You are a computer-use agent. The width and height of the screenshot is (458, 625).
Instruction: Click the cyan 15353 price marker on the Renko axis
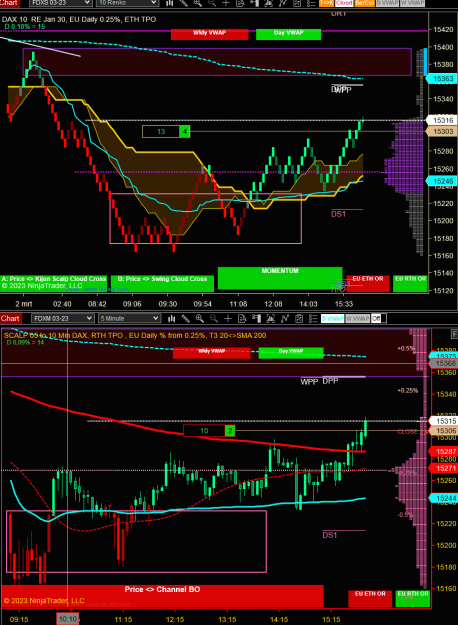point(441,79)
